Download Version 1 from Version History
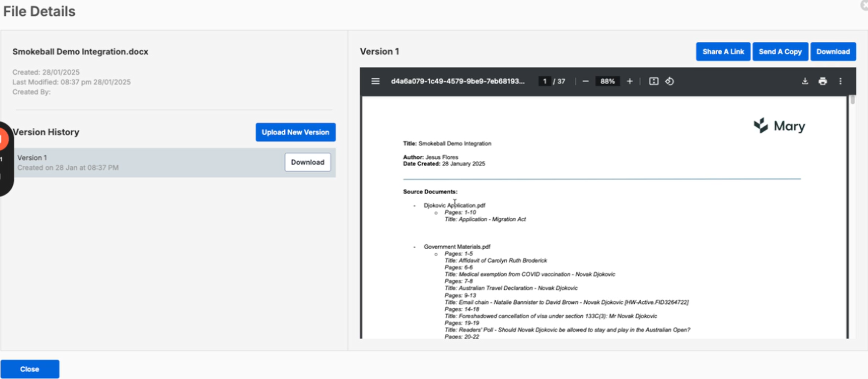868x379 pixels. [x=307, y=162]
